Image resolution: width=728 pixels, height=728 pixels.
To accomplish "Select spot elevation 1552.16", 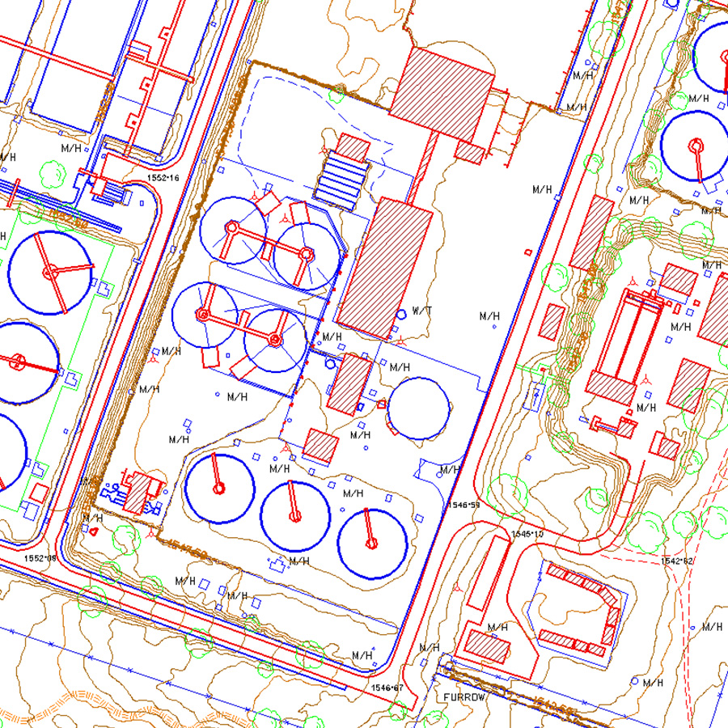I will point(163,176).
